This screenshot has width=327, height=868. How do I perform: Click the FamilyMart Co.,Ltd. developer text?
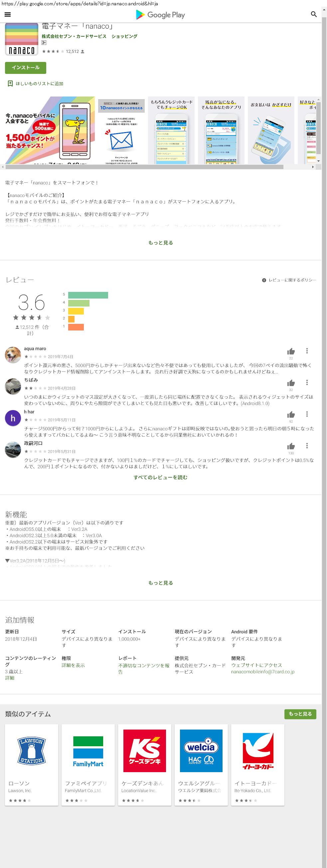83,790
